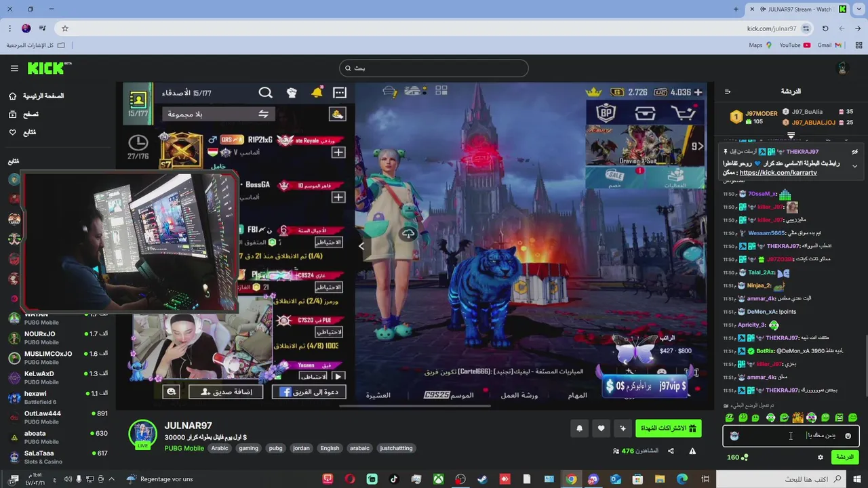Collapse friends panel with left arrow
868x488 pixels.
pos(361,246)
